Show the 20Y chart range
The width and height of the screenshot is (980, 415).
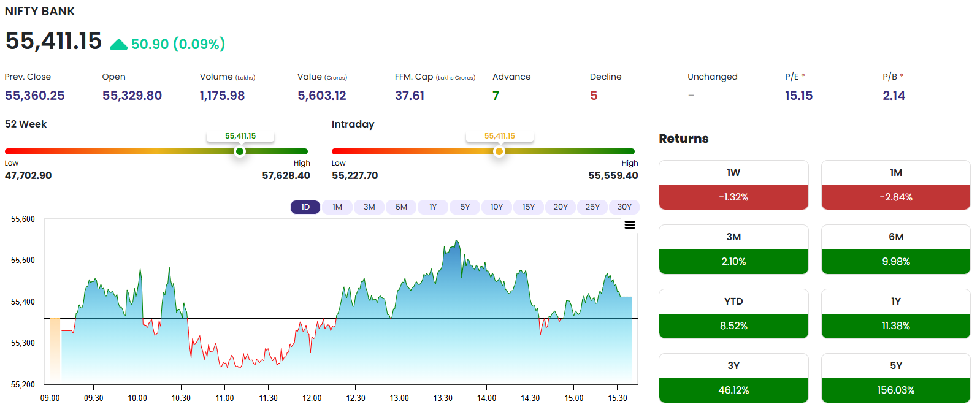[561, 207]
